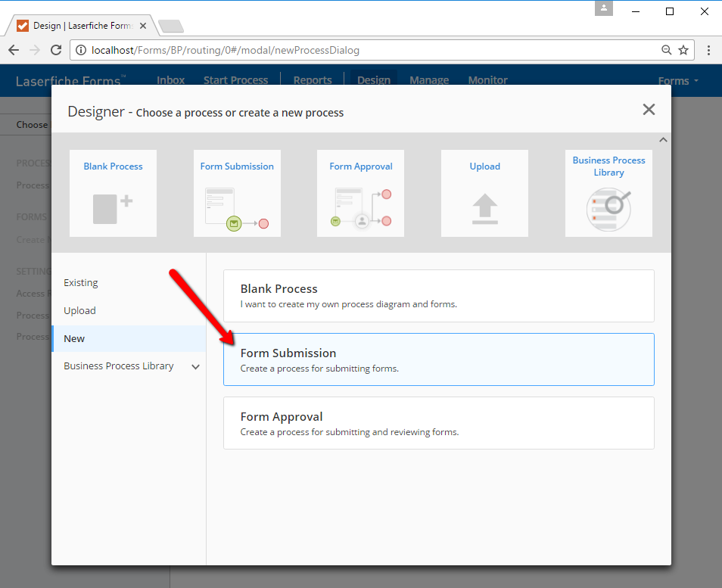Choose the Blank Process list option
The image size is (722, 588).
(438, 296)
